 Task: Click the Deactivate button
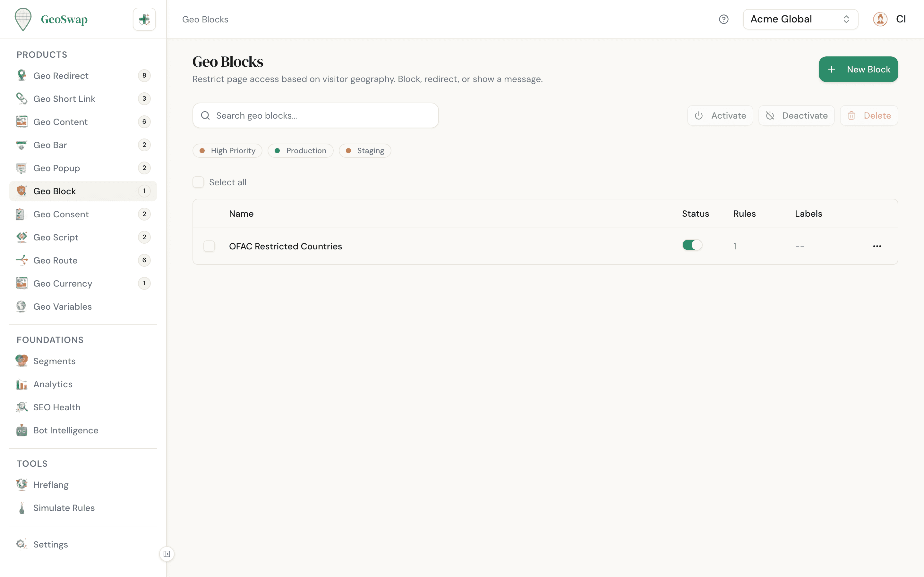[797, 115]
